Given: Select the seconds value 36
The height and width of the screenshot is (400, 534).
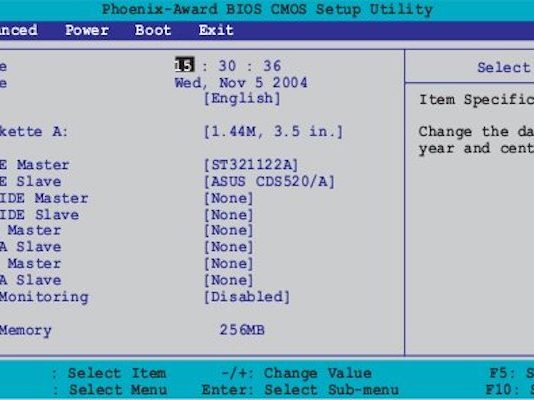Looking at the screenshot, I should (x=272, y=66).
